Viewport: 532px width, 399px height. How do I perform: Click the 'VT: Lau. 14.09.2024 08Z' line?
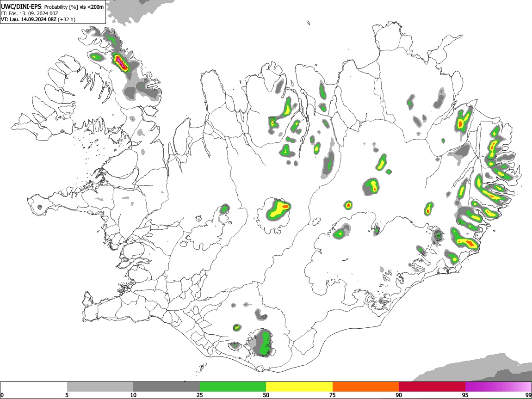point(28,20)
